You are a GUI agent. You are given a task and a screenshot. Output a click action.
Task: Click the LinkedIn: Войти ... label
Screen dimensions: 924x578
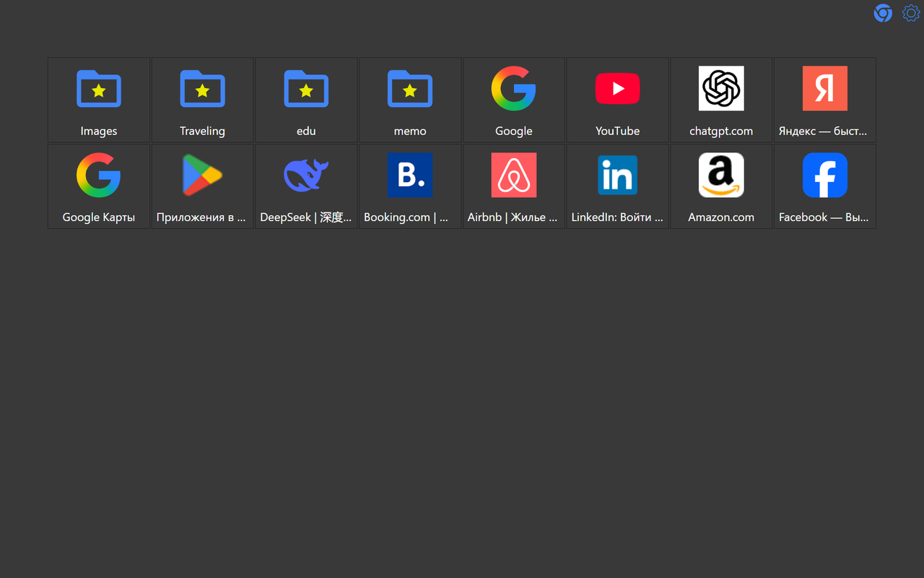click(617, 217)
